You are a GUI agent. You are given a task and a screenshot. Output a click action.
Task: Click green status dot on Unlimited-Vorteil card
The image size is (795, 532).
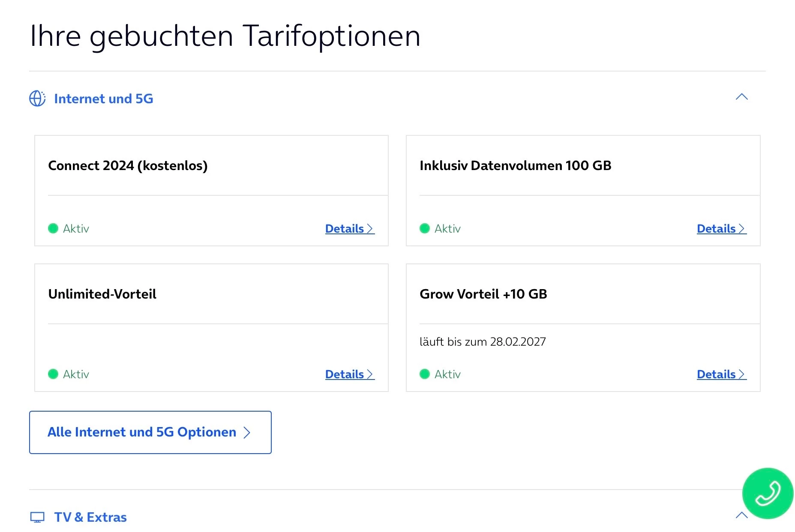[53, 374]
